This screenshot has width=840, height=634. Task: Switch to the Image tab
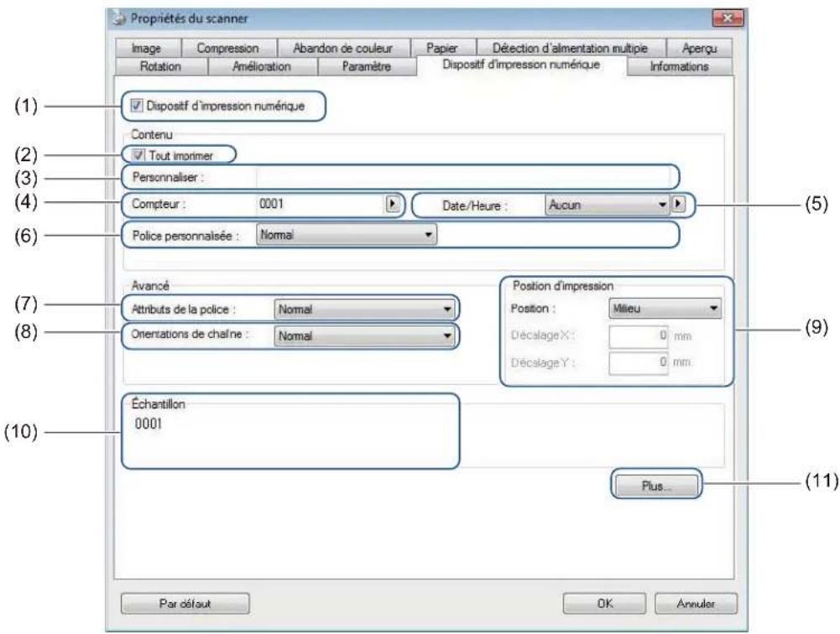[x=147, y=48]
